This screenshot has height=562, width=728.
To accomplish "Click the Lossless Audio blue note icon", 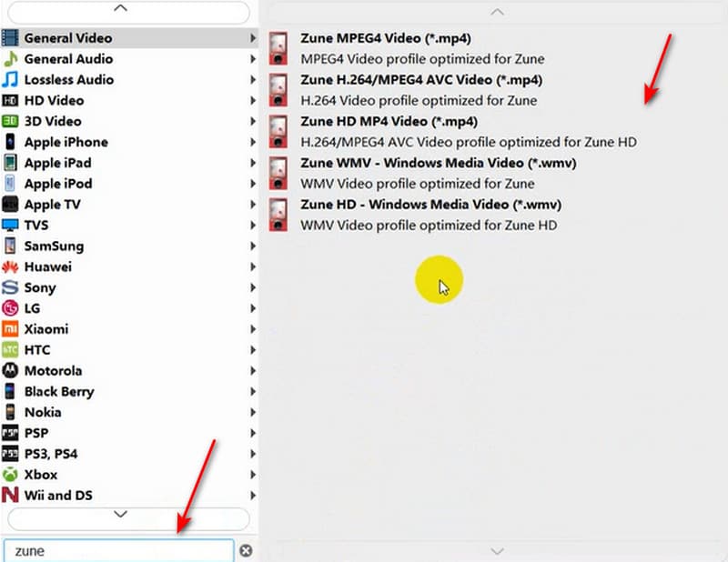I will click(x=10, y=80).
